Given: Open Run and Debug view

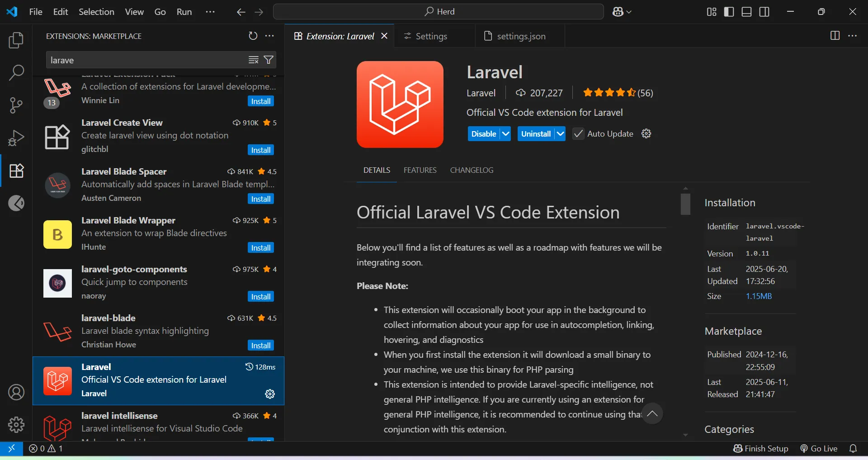Looking at the screenshot, I should pos(16,138).
